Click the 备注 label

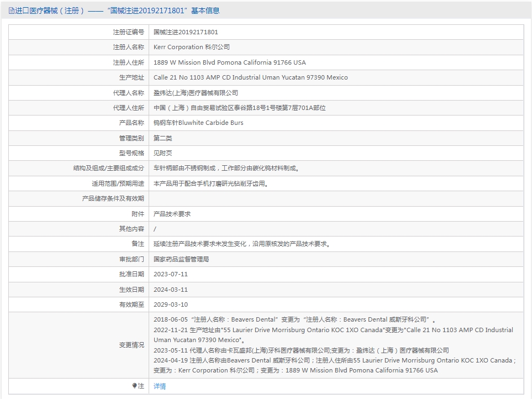tap(138, 244)
